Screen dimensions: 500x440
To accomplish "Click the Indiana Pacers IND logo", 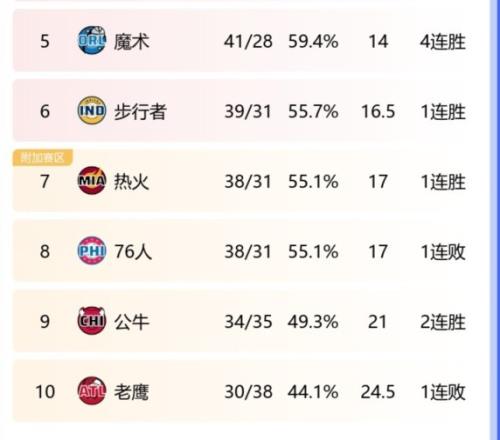I will coord(92,111).
